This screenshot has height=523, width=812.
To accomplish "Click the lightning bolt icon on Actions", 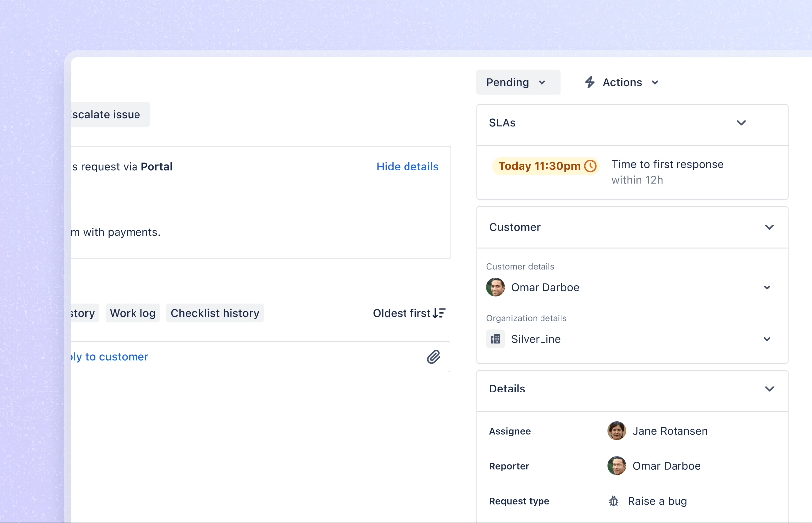I will coord(590,82).
